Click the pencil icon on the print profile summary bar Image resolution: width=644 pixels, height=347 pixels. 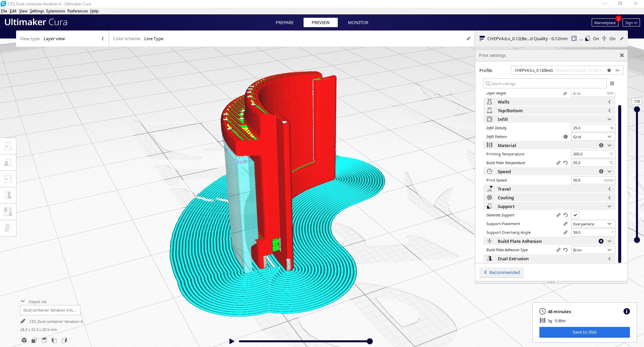click(x=622, y=39)
